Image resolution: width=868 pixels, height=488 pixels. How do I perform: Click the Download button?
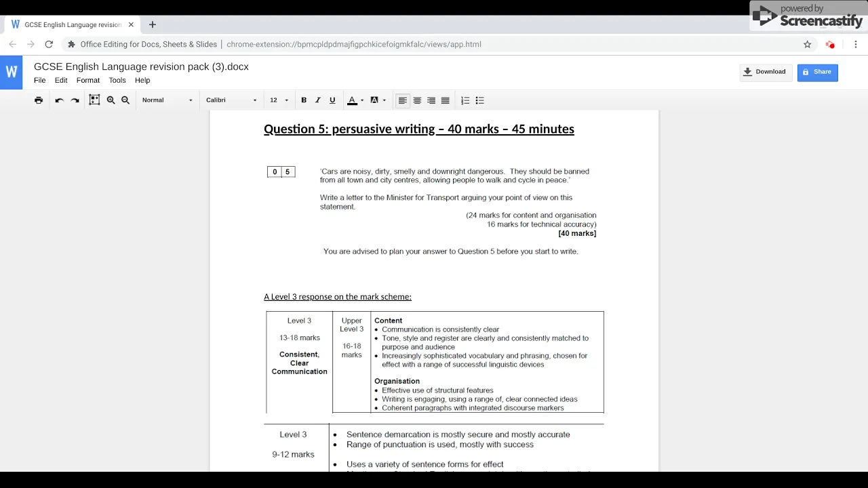(x=766, y=72)
